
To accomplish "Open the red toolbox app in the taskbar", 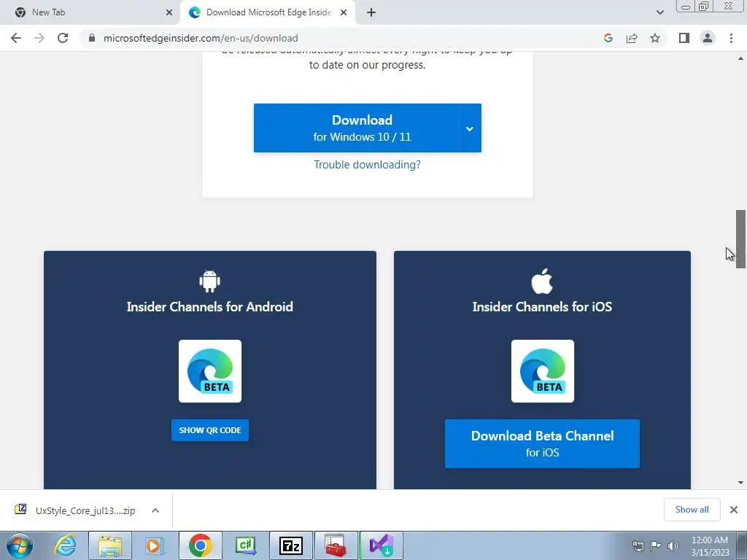I will (x=336, y=545).
